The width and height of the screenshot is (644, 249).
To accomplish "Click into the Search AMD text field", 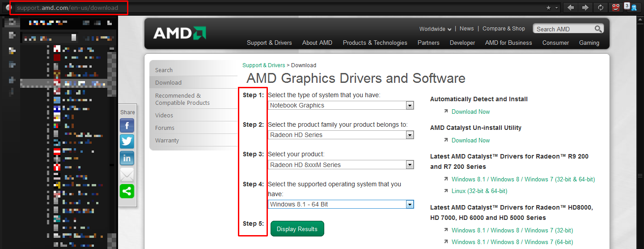I will [563, 29].
